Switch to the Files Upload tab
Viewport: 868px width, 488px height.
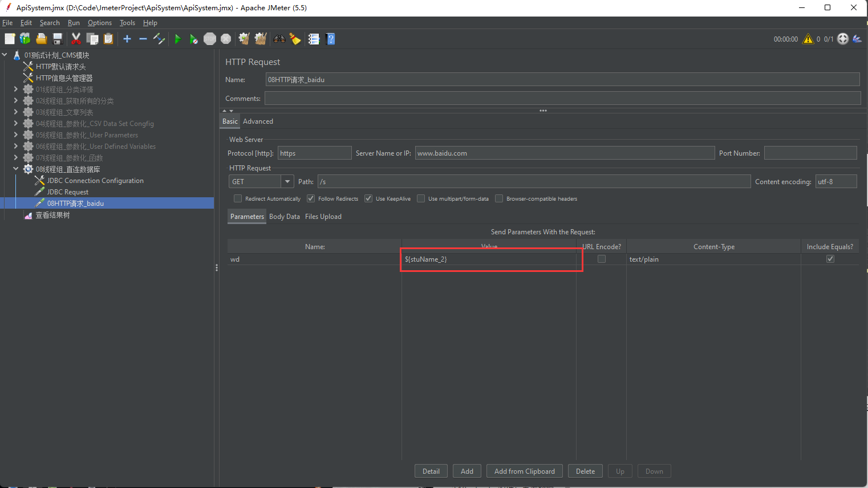pos(323,217)
